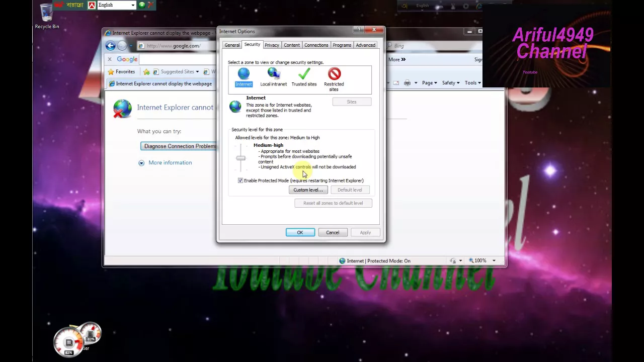Open the Recycle Bin desktop icon
The width and height of the screenshot is (644, 362).
[x=46, y=16]
